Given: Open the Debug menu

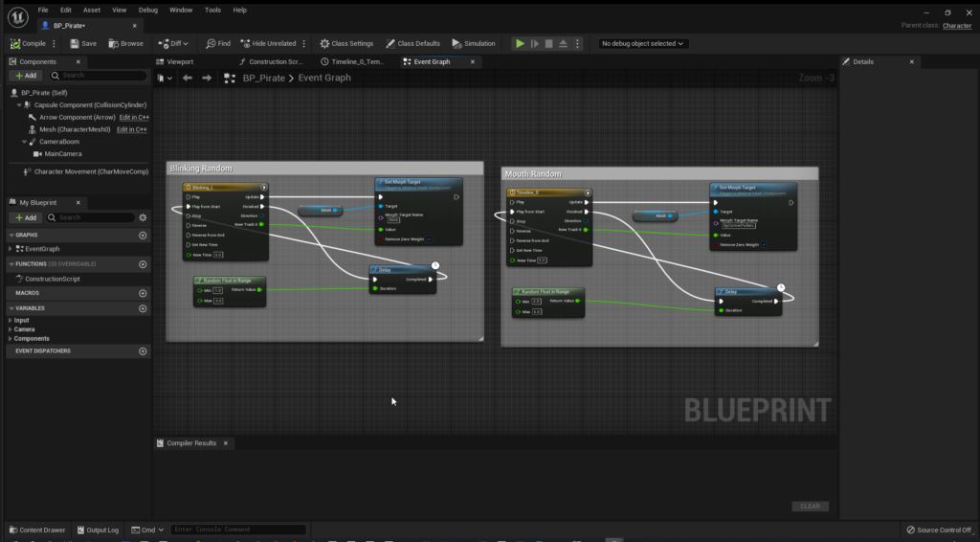Looking at the screenshot, I should coord(147,10).
